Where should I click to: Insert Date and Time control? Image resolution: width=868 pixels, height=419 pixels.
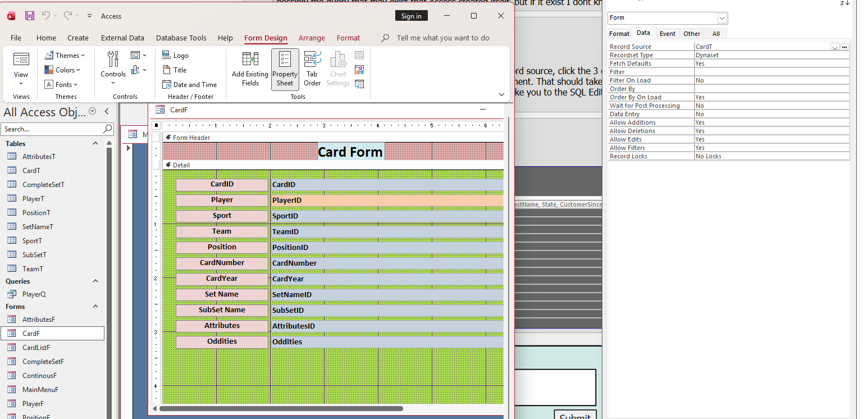[x=189, y=85]
